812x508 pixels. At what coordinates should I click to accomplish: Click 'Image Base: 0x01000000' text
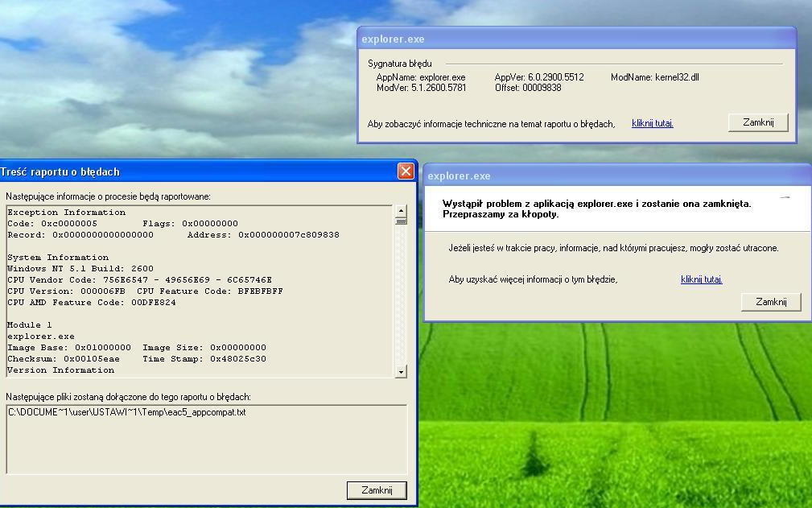coord(69,348)
